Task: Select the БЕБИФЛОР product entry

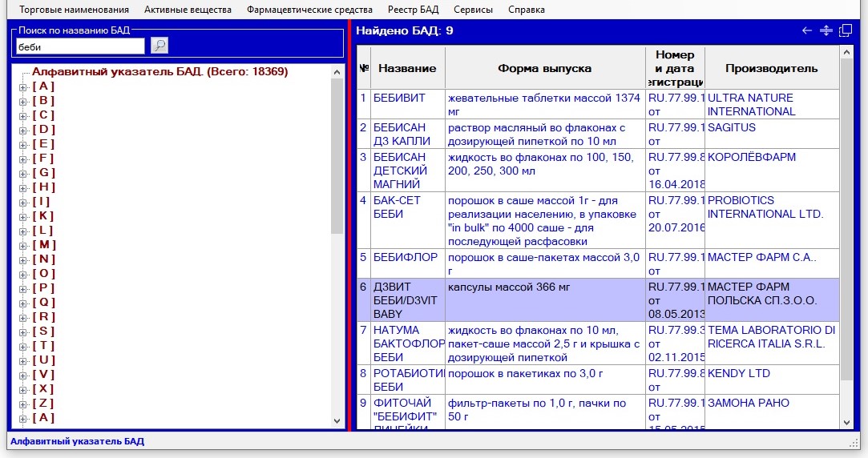Action: coord(406,257)
